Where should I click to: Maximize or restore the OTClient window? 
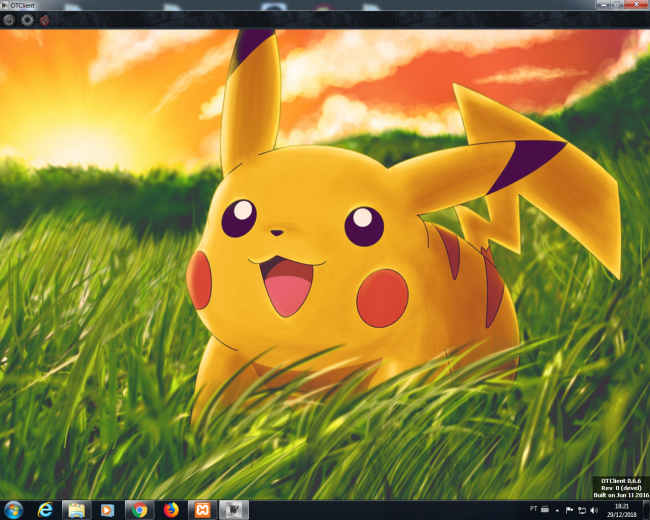point(617,4)
